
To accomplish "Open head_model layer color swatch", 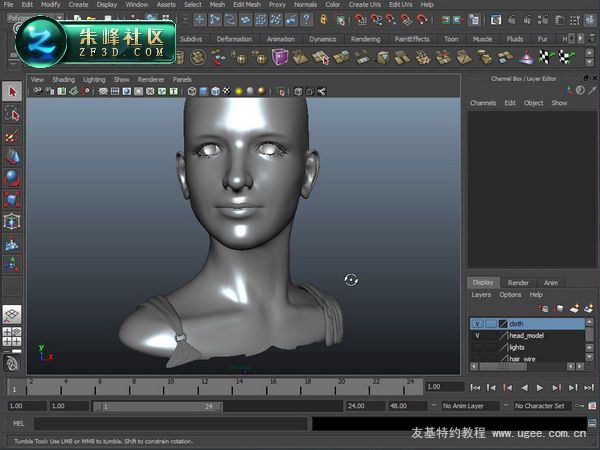I will [x=503, y=336].
